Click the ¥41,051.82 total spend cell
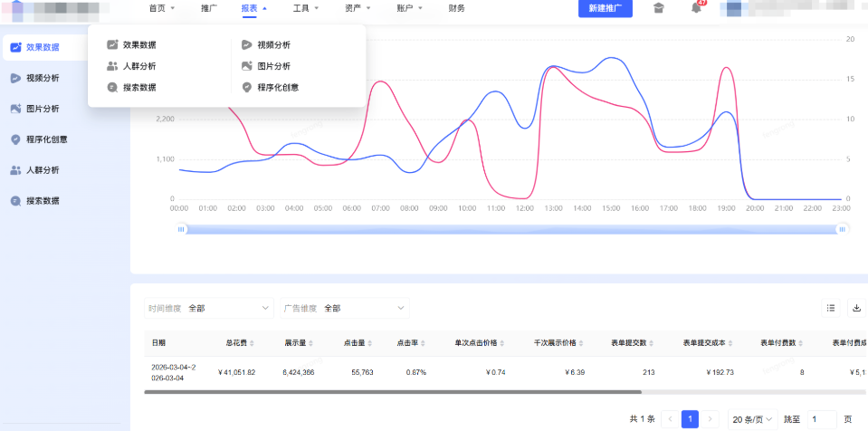The width and height of the screenshot is (868, 431). tap(236, 372)
